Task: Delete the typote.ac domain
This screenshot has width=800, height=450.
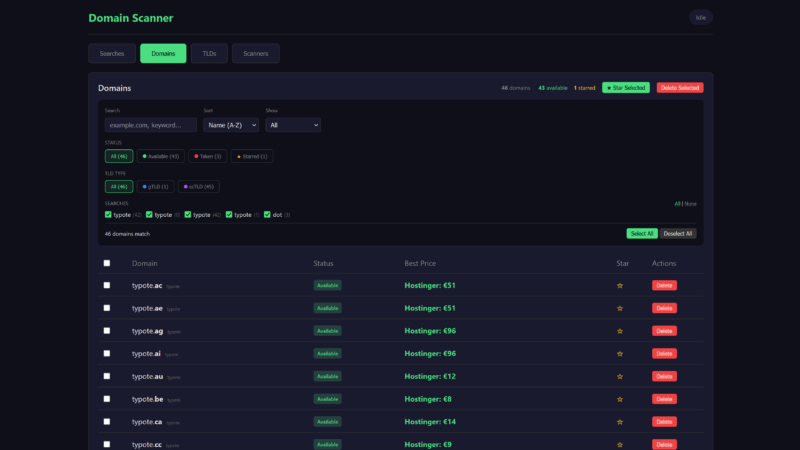Action: click(x=664, y=285)
